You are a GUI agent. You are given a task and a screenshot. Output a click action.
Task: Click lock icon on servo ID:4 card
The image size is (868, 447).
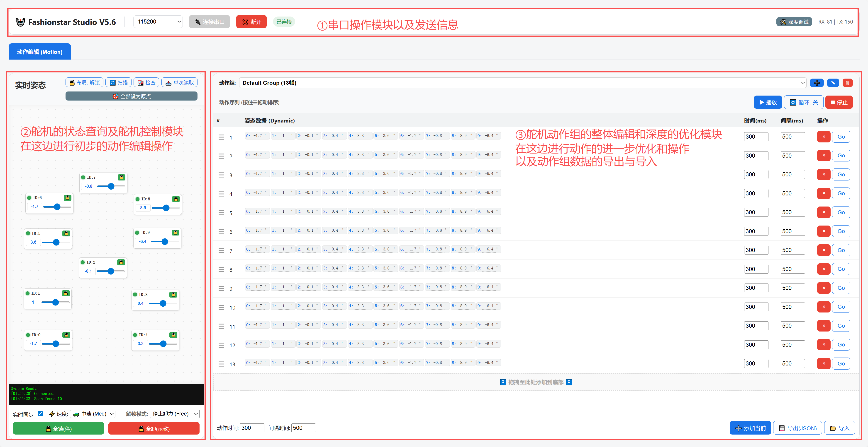click(173, 335)
